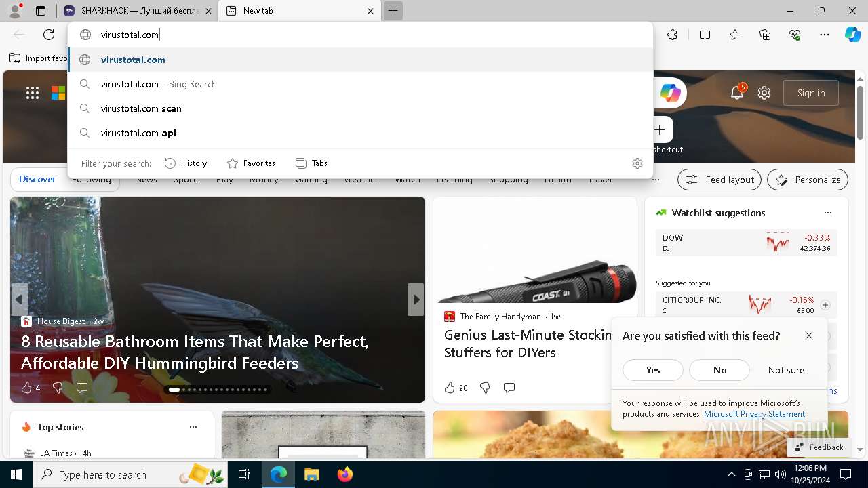Answer Yes to feed satisfaction
This screenshot has height=488, width=868.
tap(653, 370)
